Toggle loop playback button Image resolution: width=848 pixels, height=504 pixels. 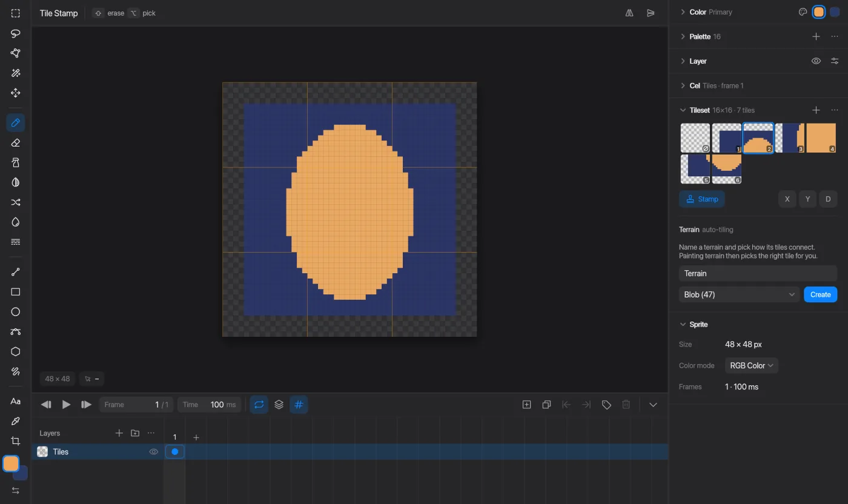coord(259,405)
